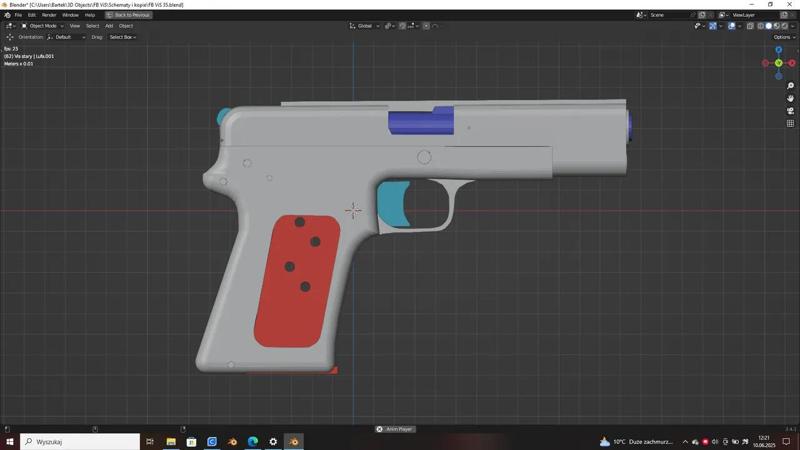Toggle perspective/orthographic grid icon
Screen dimensions: 800x450
790,123
